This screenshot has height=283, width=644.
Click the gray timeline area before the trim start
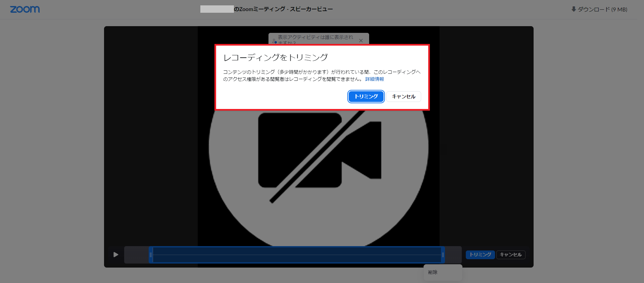coord(136,255)
